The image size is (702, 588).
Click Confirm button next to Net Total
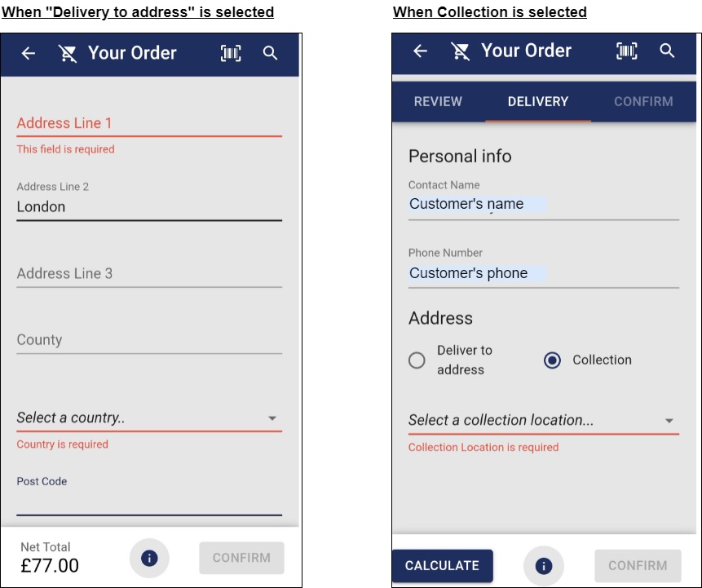pos(241,558)
